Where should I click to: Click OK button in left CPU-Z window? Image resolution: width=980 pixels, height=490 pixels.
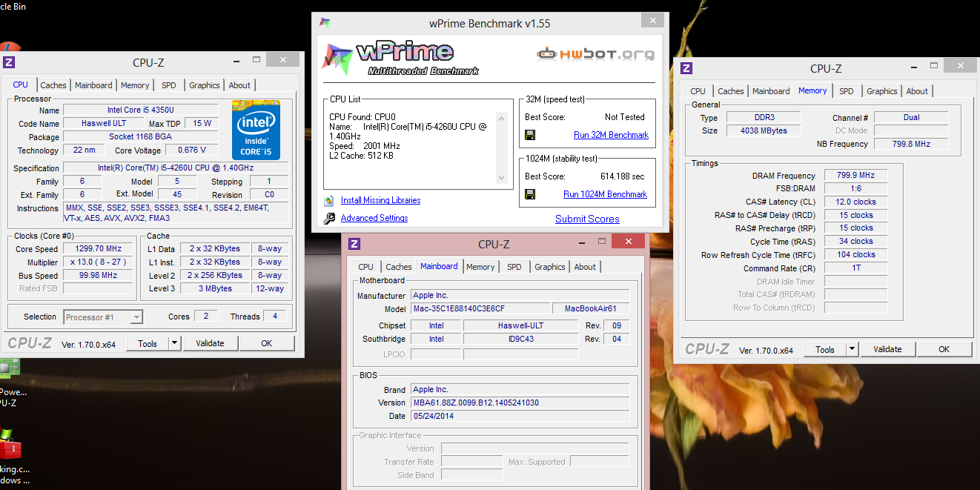(266, 343)
